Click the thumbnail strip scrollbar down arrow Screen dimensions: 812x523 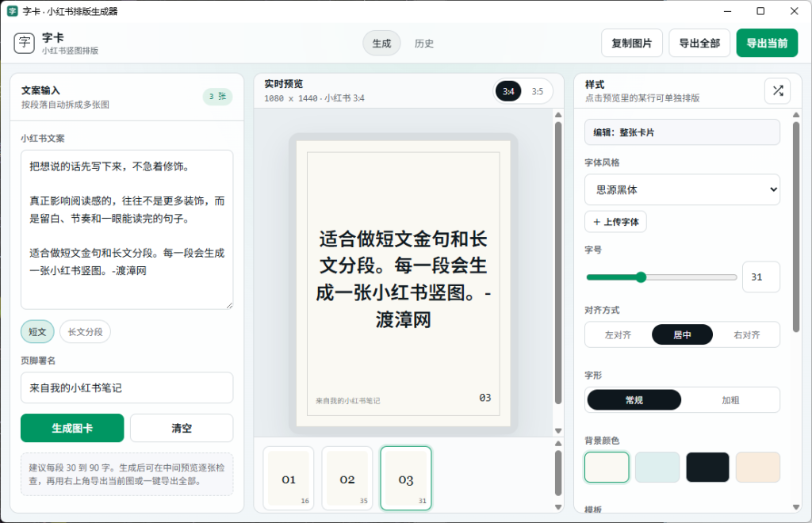[x=558, y=507]
